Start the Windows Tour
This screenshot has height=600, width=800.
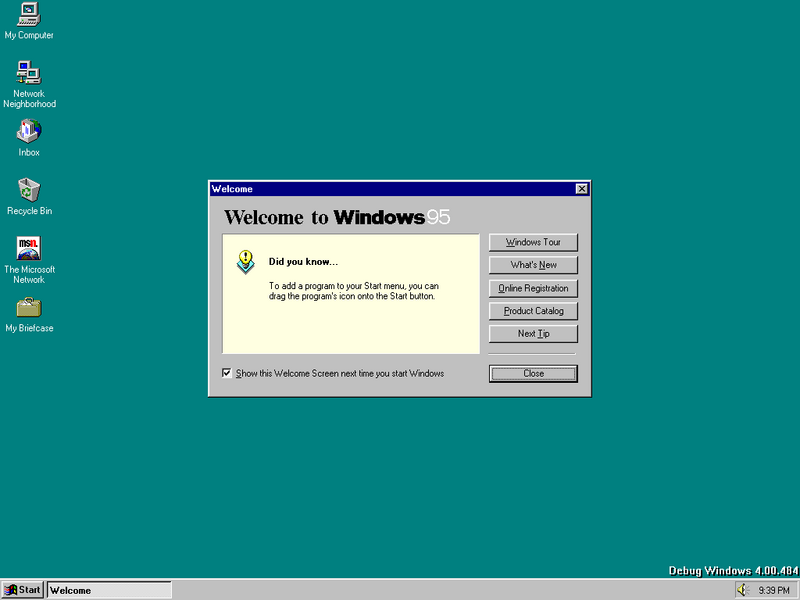533,242
